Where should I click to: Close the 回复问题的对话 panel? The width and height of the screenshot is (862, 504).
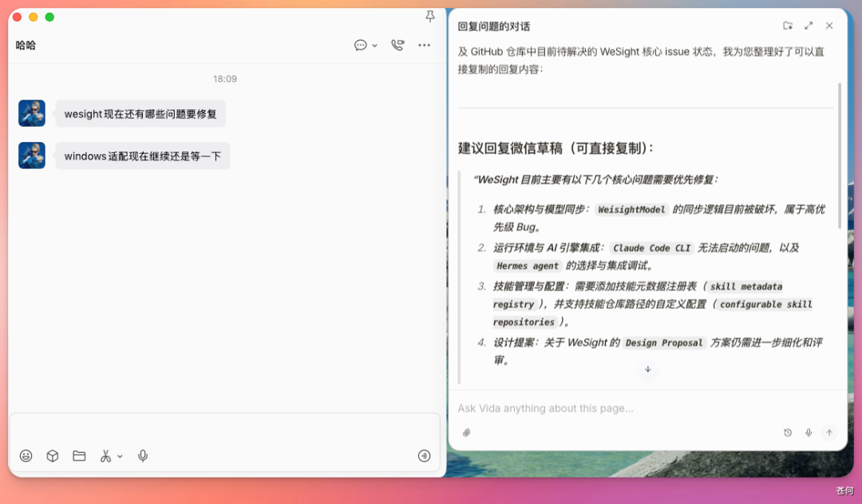click(x=829, y=26)
